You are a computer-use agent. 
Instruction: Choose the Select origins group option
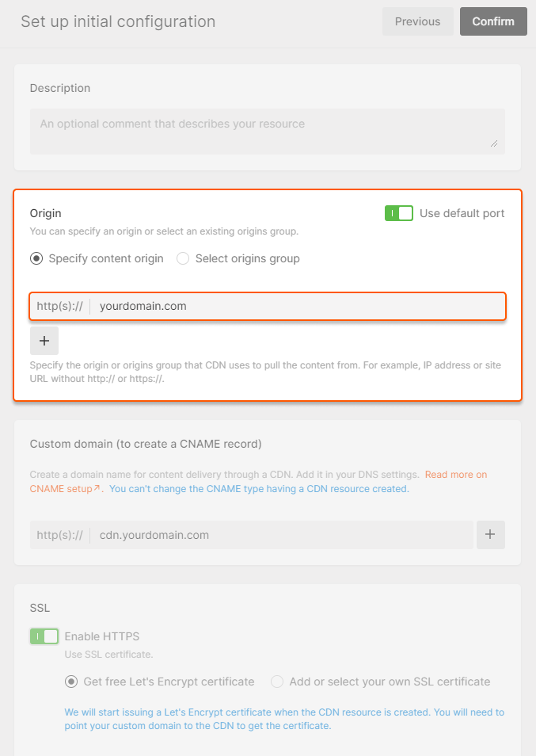(x=182, y=258)
